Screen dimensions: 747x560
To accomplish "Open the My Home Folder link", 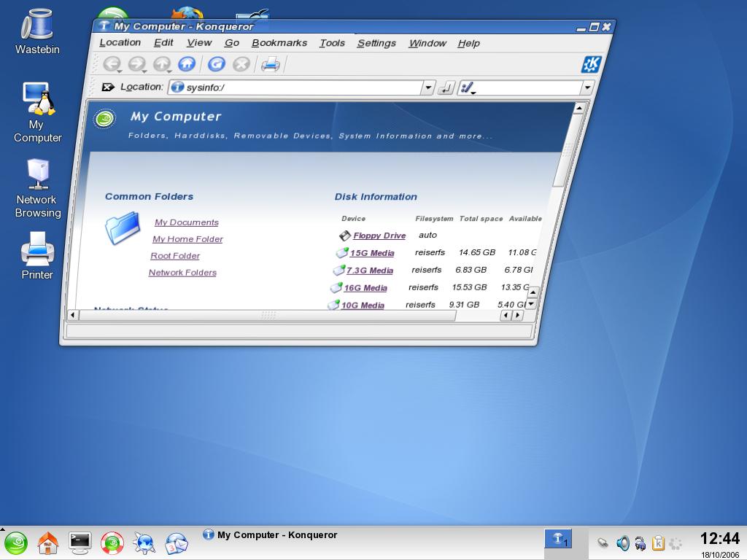I will [x=187, y=239].
